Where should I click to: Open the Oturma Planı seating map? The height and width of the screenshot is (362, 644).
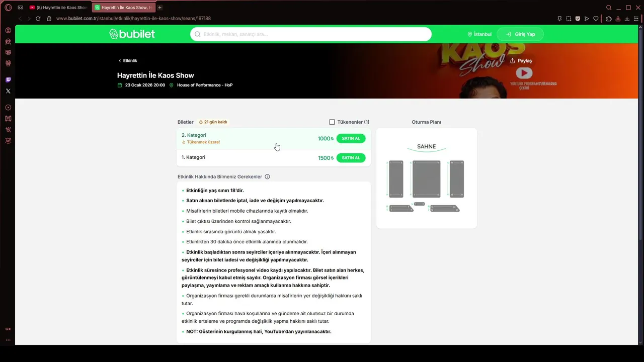click(427, 178)
